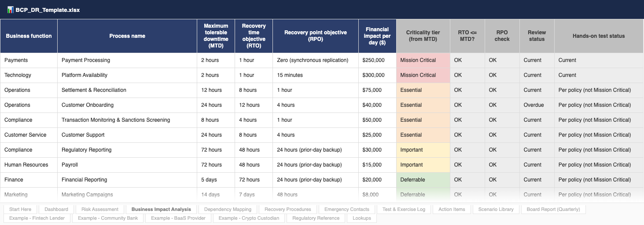The width and height of the screenshot is (644, 225).
Task: Select the 5 days MTD cell
Action: pos(216,180)
